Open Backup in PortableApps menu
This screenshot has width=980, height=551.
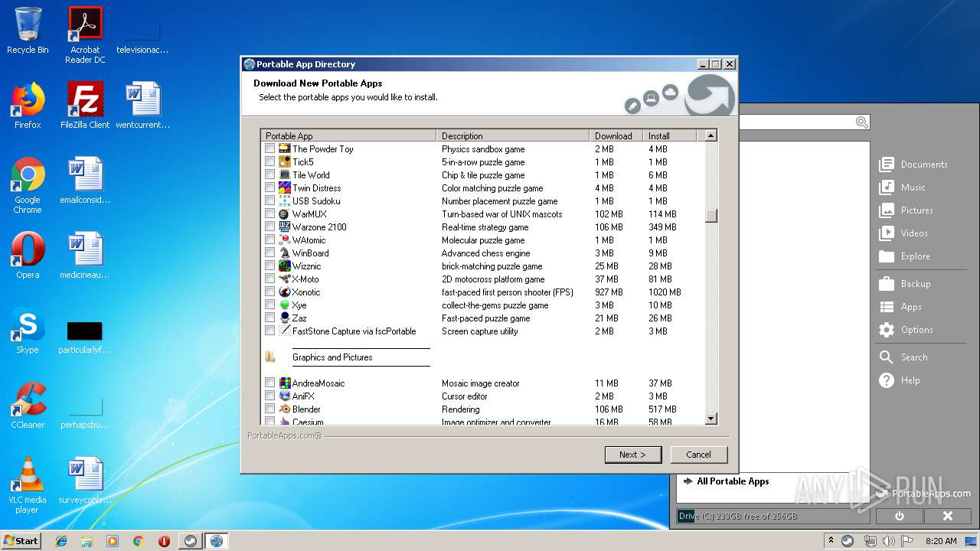904,284
